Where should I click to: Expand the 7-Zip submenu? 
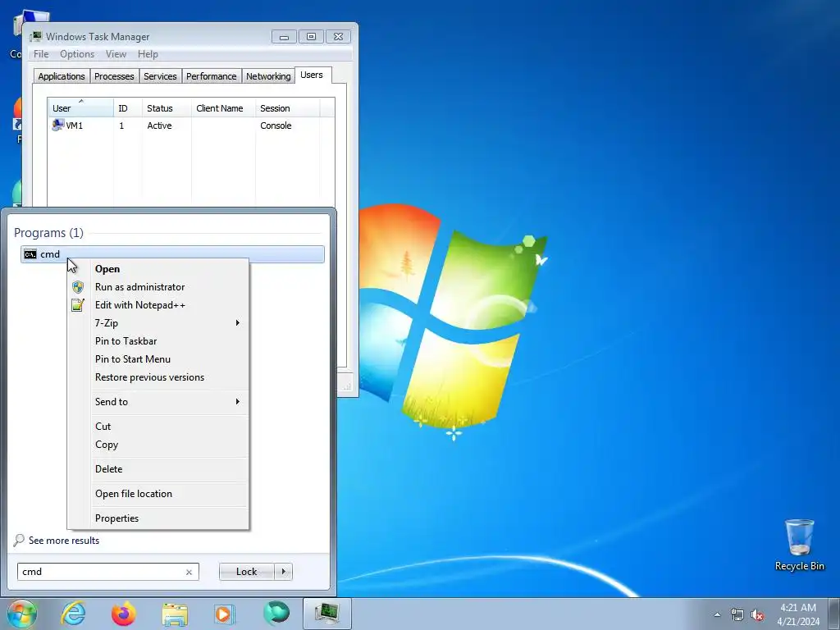pyautogui.click(x=158, y=323)
